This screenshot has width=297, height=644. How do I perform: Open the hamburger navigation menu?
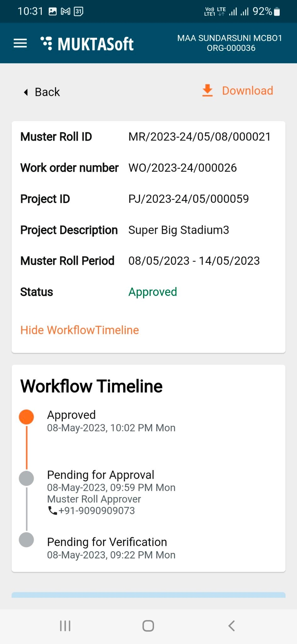tap(20, 43)
